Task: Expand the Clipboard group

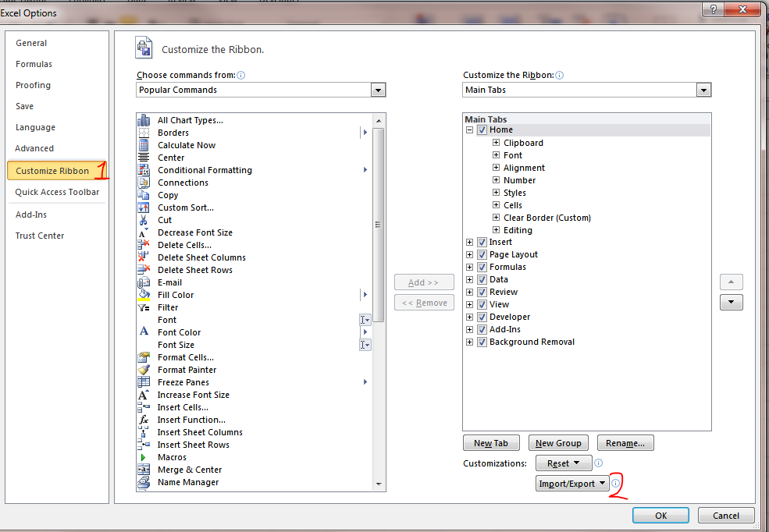Action: tap(496, 143)
